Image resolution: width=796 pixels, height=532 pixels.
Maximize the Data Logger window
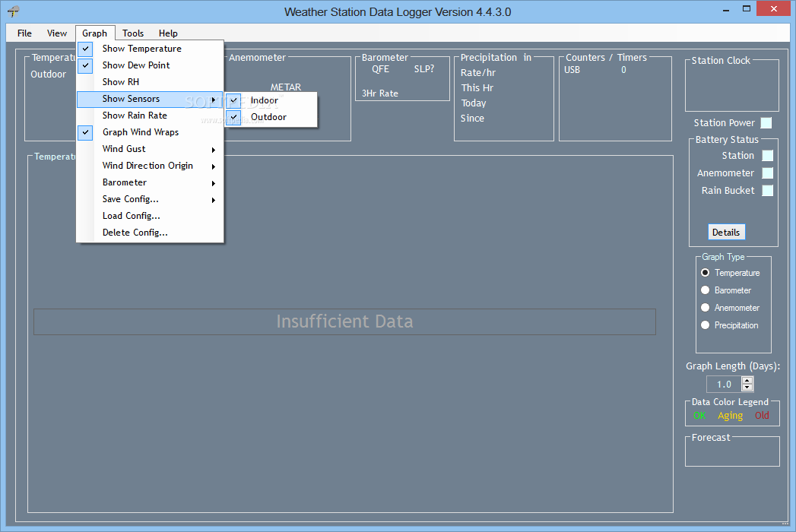click(747, 9)
